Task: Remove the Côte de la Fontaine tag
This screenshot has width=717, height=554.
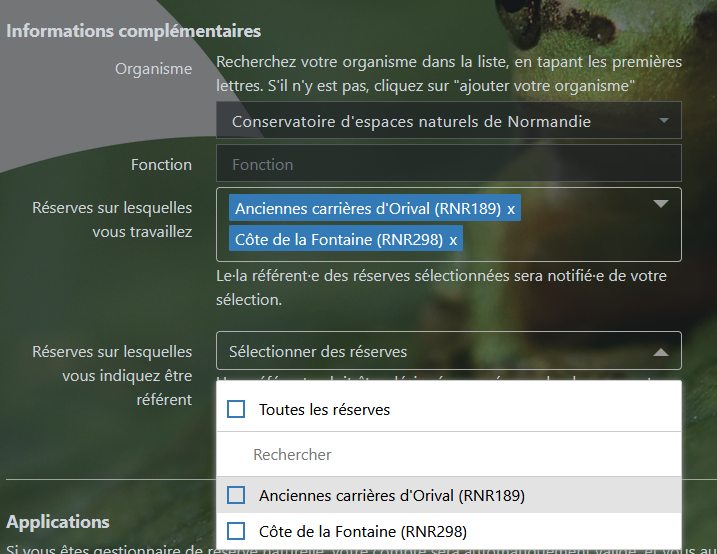Action: pos(453,240)
